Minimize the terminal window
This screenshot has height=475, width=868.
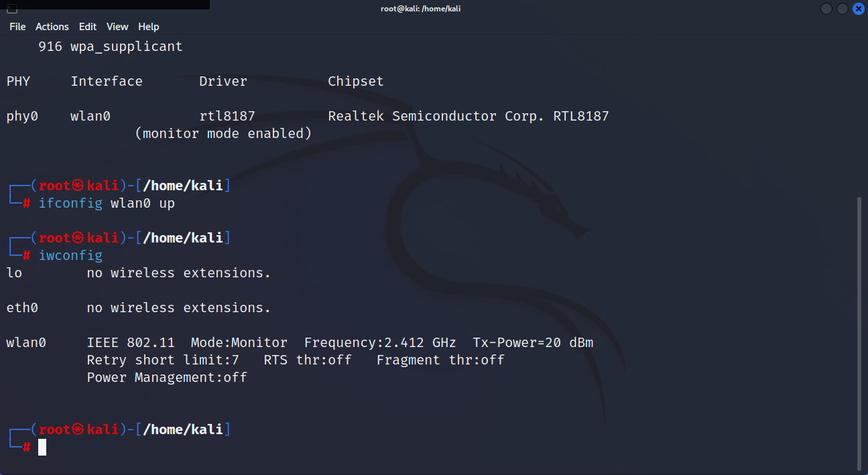pos(826,9)
